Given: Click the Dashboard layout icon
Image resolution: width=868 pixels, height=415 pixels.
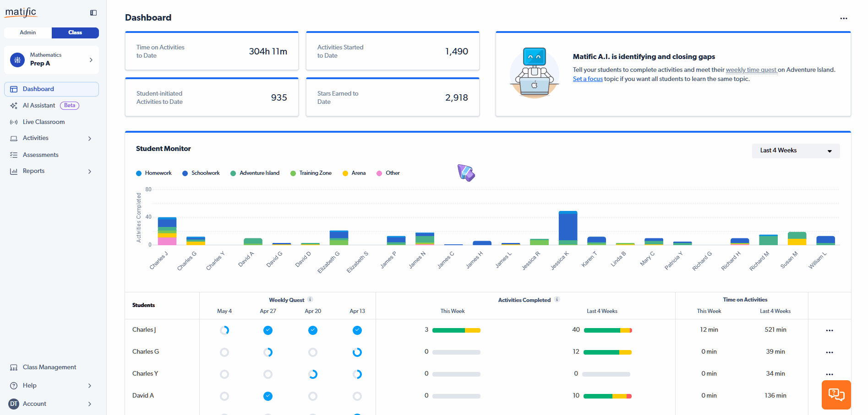Looking at the screenshot, I should click(x=14, y=89).
